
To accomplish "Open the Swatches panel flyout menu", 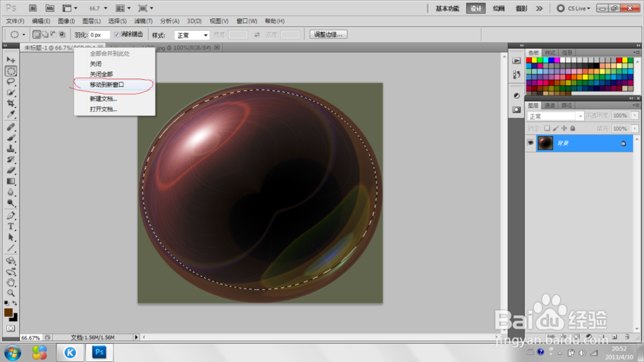I will [x=636, y=53].
